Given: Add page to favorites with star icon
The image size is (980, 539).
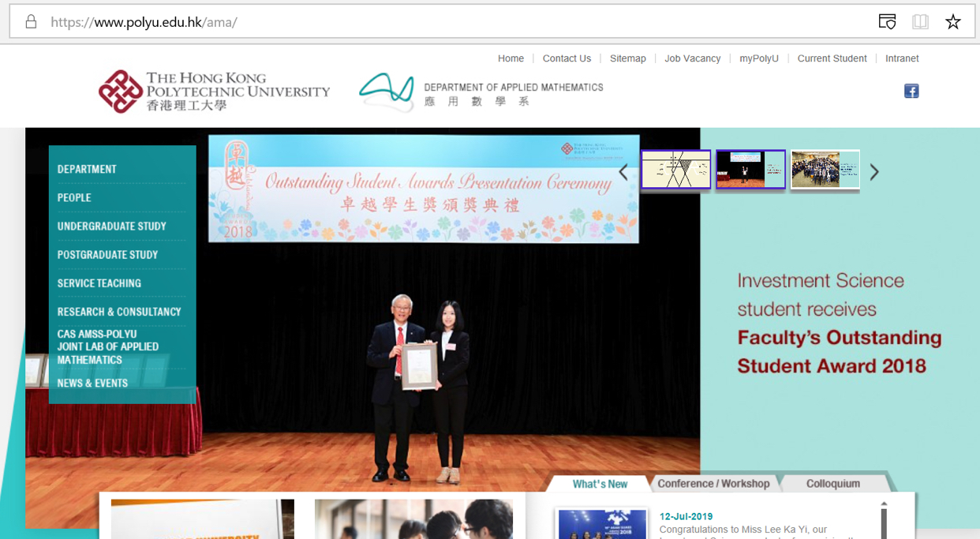Looking at the screenshot, I should pyautogui.click(x=953, y=22).
